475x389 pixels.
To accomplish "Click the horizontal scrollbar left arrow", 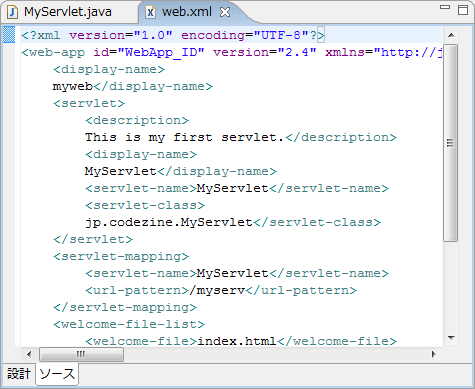I will pos(29,354).
